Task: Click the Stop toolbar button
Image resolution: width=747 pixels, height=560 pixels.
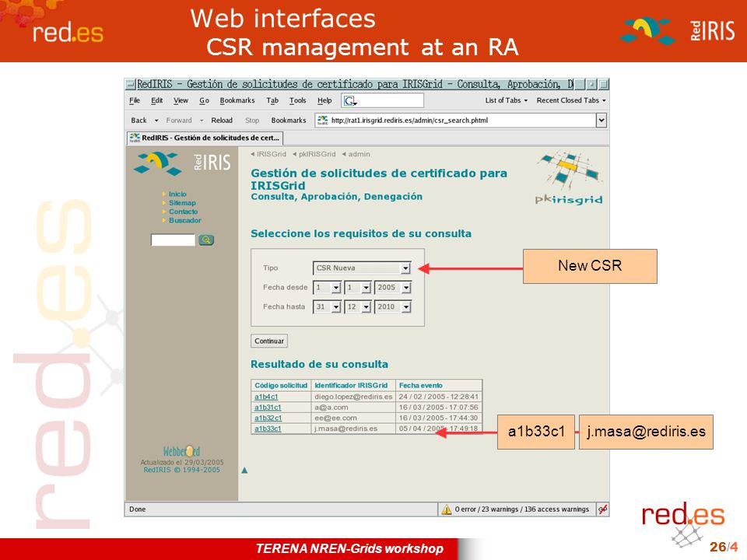Action: pos(252,121)
